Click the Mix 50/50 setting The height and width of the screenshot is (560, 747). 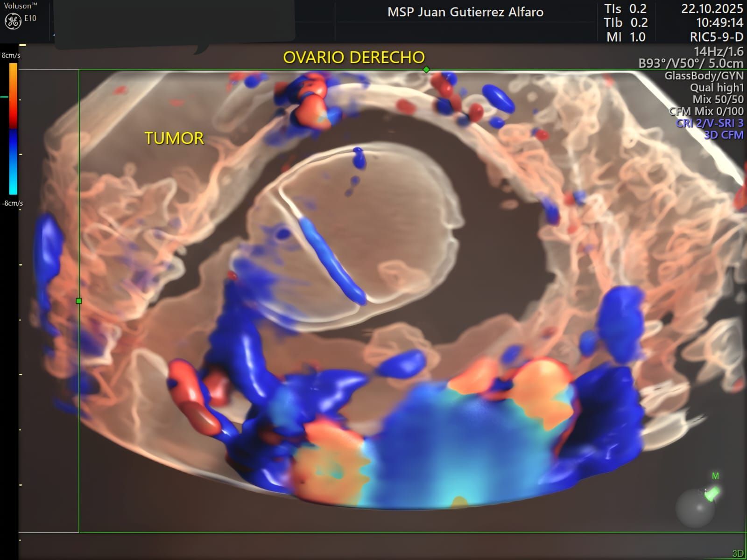pos(718,99)
